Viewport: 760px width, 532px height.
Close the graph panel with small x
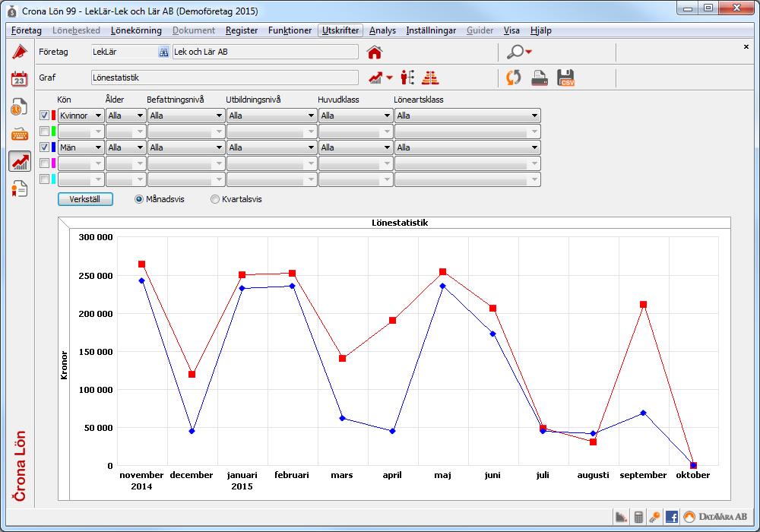click(x=746, y=46)
